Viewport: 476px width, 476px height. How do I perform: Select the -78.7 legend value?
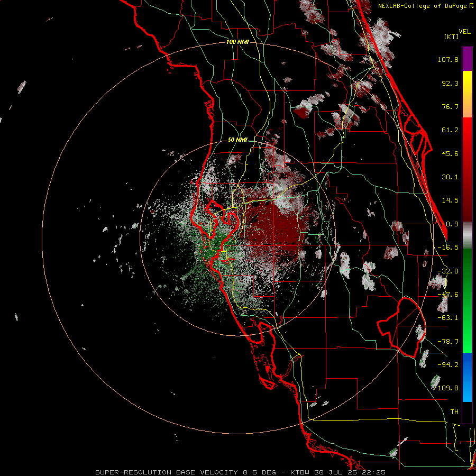pos(448,342)
